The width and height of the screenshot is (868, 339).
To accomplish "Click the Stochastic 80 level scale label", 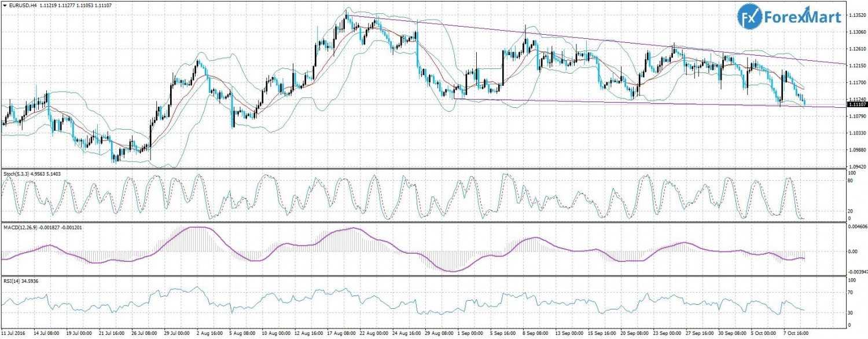I will pyautogui.click(x=850, y=181).
